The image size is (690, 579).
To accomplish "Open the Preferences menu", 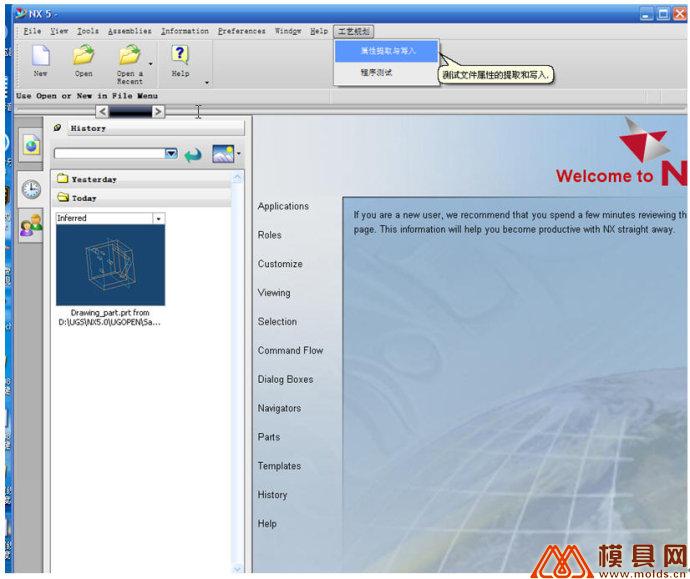I will tap(242, 31).
